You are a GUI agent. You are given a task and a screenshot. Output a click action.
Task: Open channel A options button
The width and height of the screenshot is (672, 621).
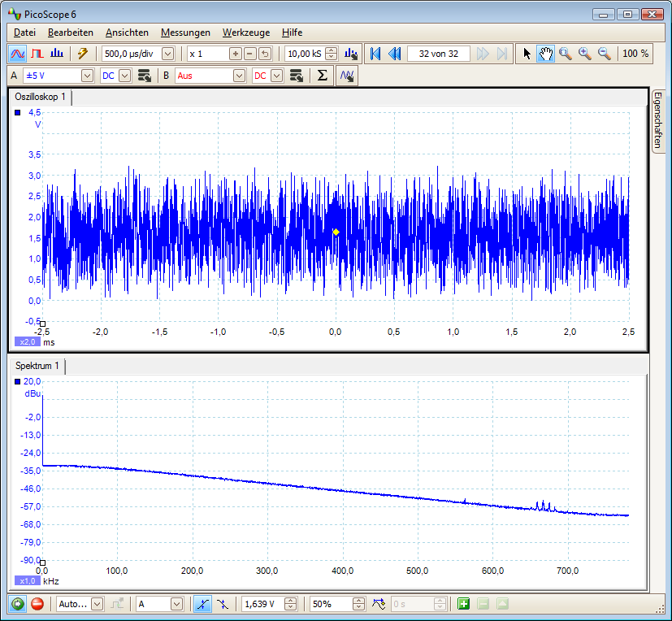click(x=145, y=76)
